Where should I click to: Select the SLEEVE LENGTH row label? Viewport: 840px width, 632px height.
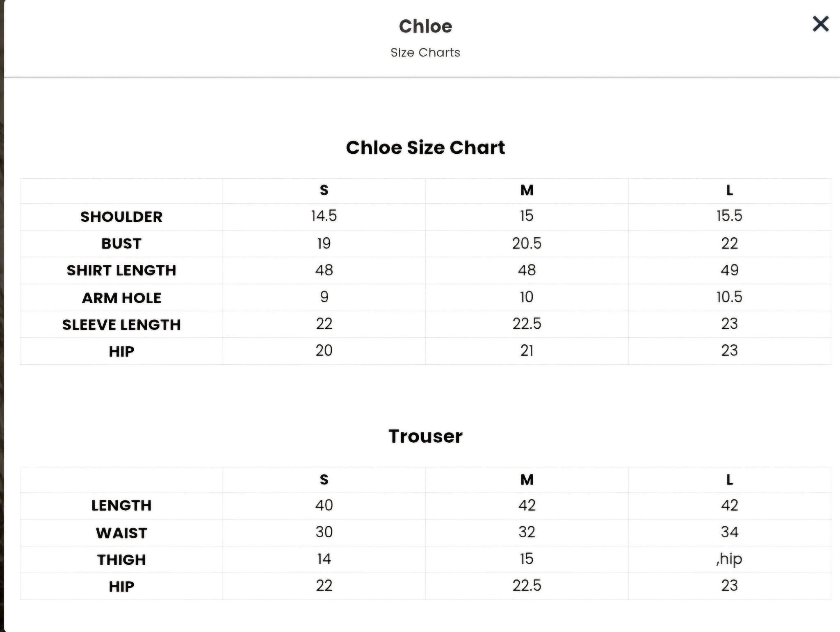coord(121,325)
